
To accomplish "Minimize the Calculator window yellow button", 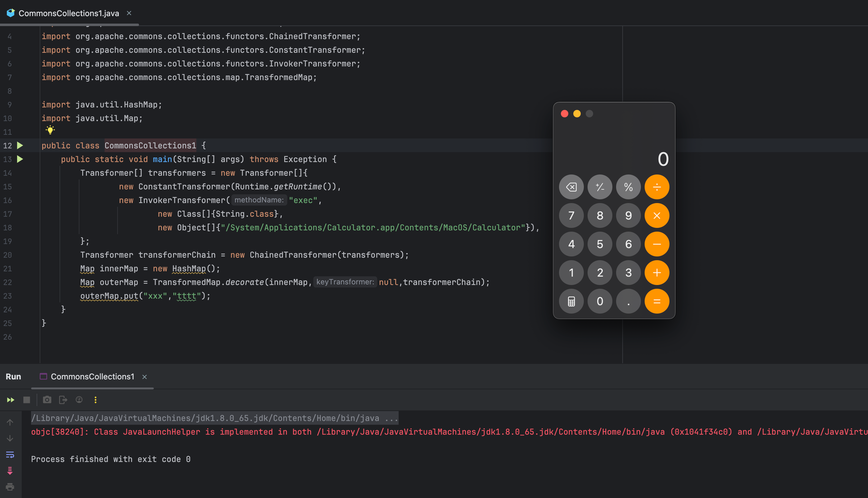I will (x=577, y=114).
